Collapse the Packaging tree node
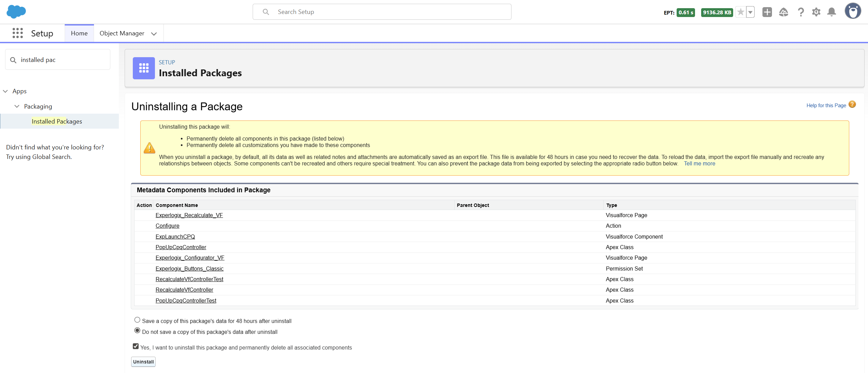 17,107
